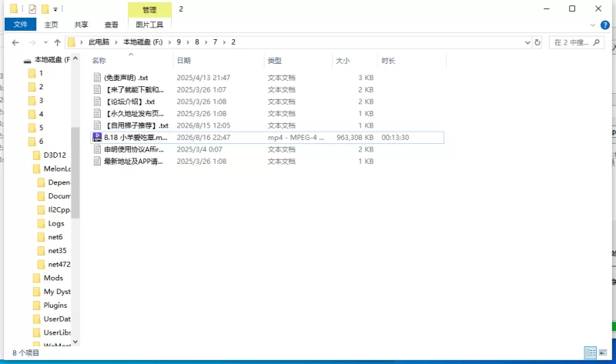Click folder 8 in the address breadcrumb
616x364 pixels.
(x=197, y=42)
